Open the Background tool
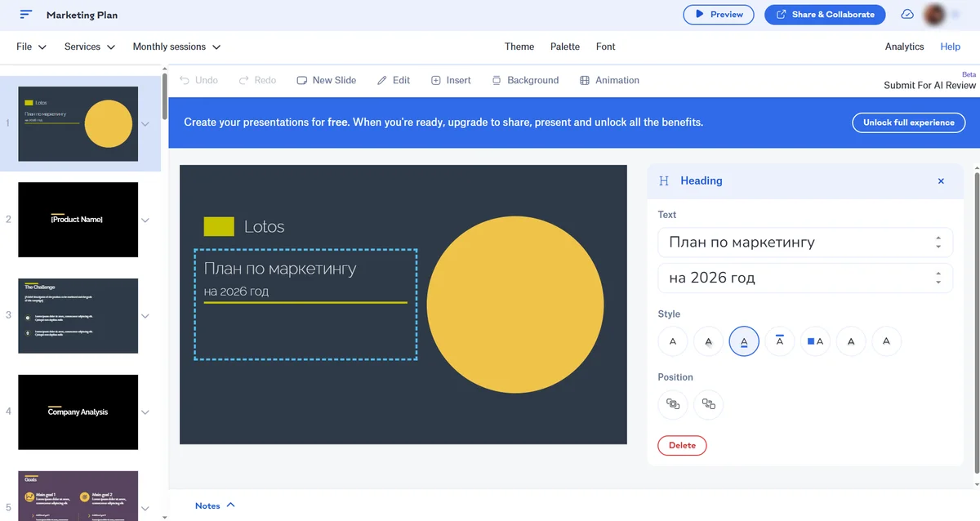This screenshot has height=521, width=980. pos(525,80)
